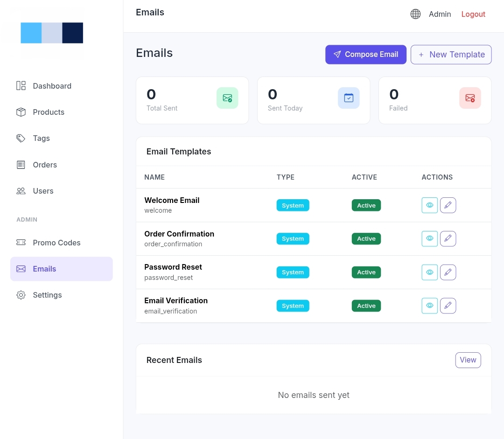Select Emails in the sidebar
504x439 pixels.
62,269
